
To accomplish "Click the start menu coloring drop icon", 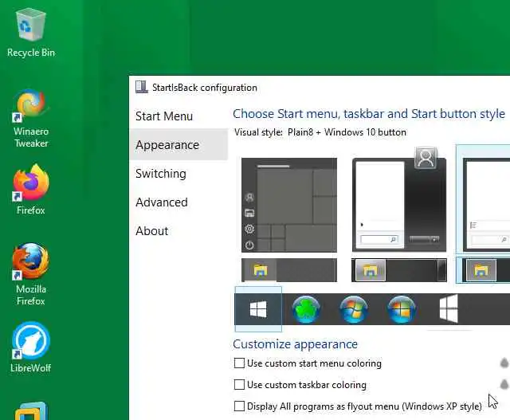I will [504, 363].
